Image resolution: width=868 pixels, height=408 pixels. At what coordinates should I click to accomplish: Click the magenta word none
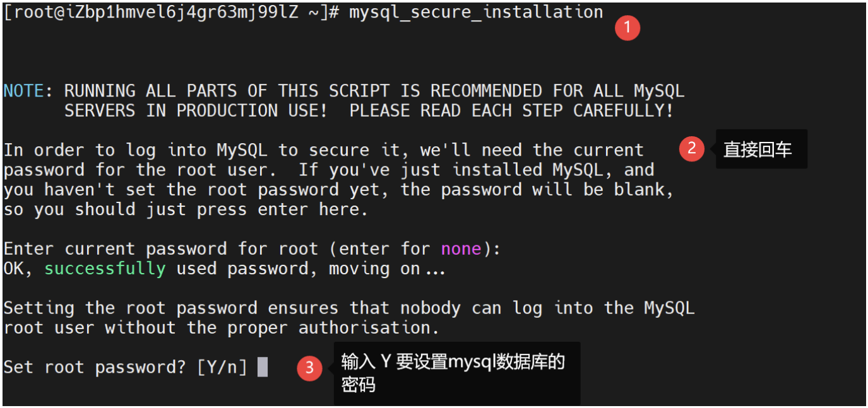pos(461,249)
